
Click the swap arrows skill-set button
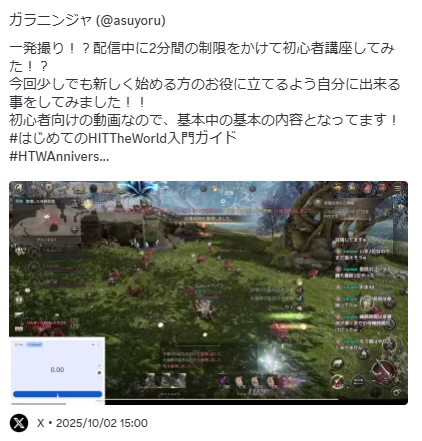tap(358, 381)
